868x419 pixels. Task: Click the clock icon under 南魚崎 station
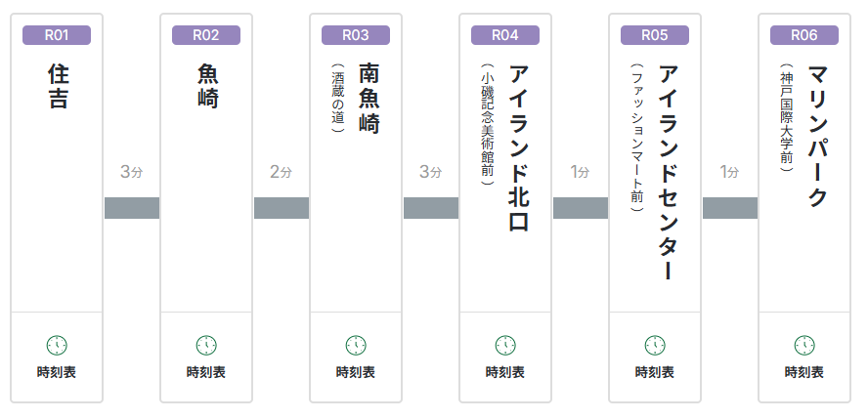point(356,345)
